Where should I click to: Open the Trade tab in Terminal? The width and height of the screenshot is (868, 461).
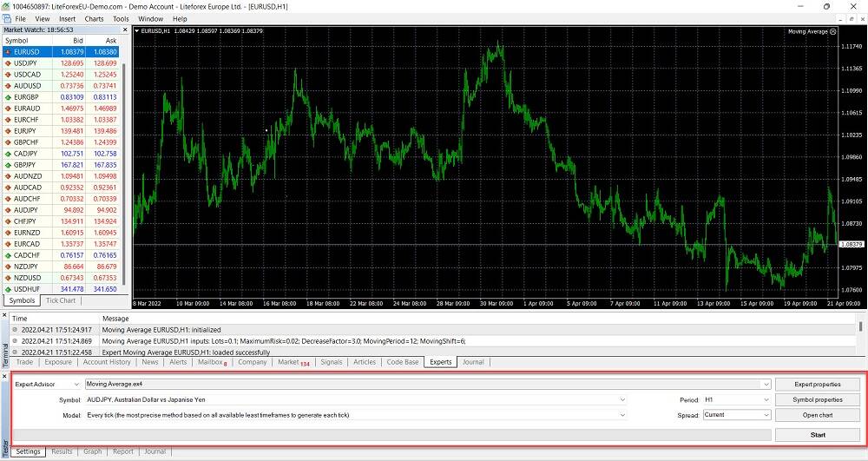pyautogui.click(x=24, y=362)
